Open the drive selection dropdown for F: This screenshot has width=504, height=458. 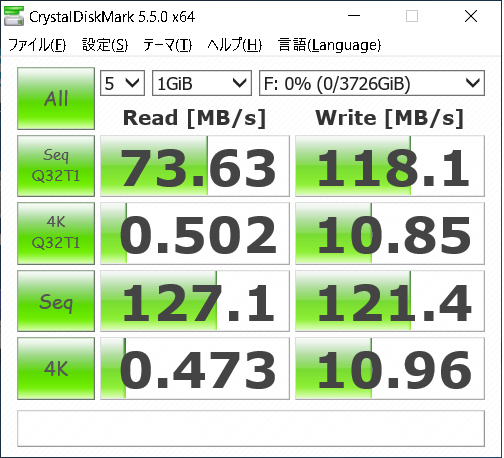coord(372,83)
